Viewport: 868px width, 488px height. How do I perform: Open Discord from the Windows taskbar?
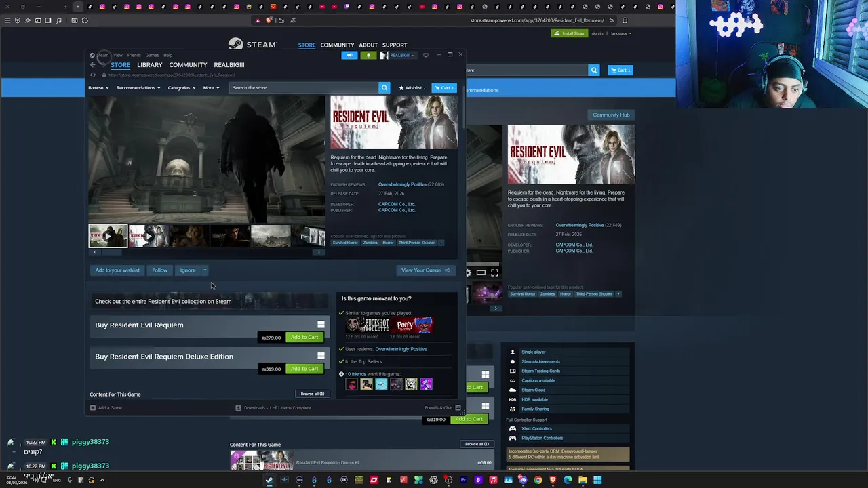point(523,480)
